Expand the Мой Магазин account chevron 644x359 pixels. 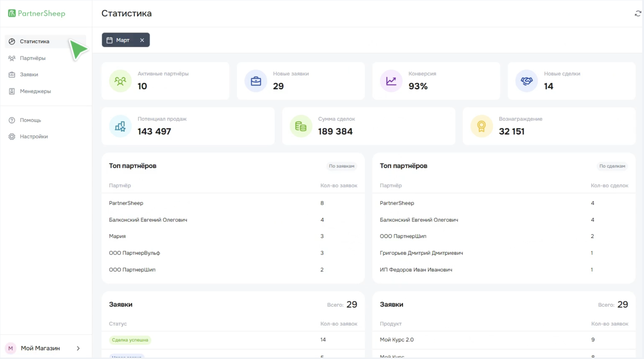click(78, 348)
